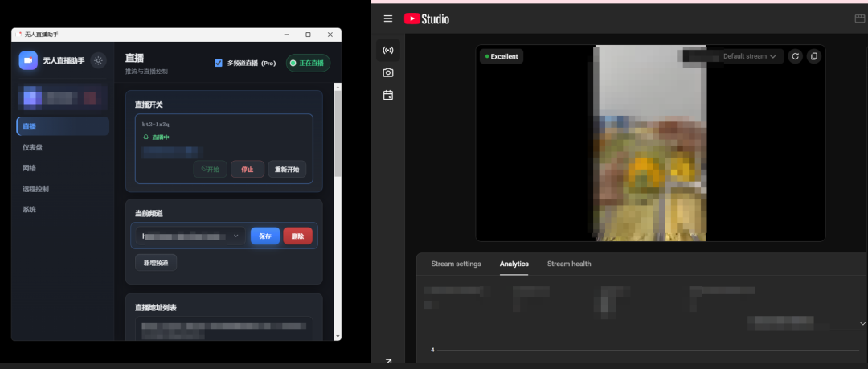Click the blue 保存 button

[265, 236]
